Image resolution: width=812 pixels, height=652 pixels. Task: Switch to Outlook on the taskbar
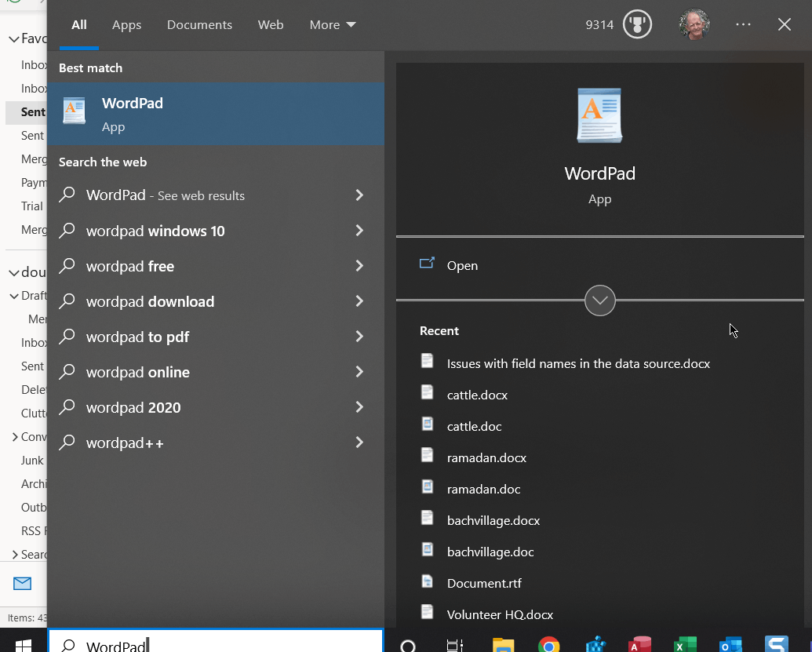(x=730, y=645)
